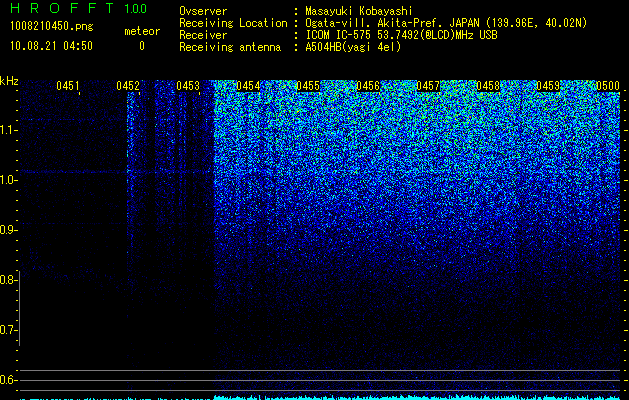Click ICOM IC-575 53.7492 MHz USB text
629x400 pixels.
(401, 35)
